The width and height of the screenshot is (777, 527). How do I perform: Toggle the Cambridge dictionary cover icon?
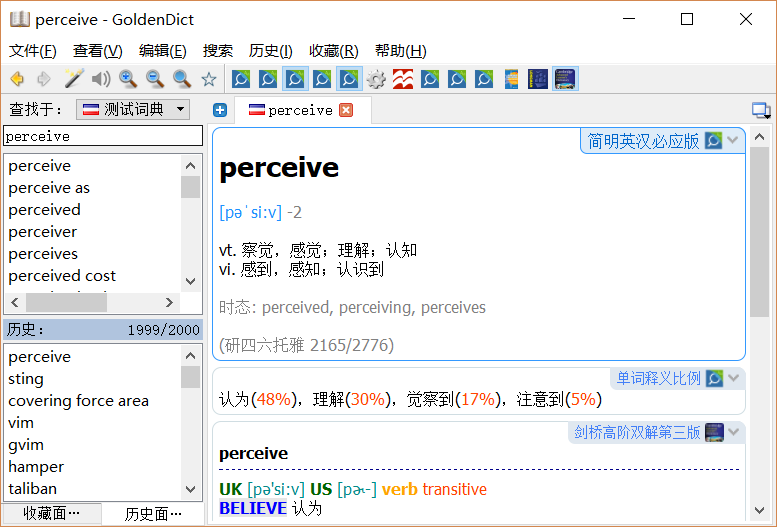coord(565,79)
